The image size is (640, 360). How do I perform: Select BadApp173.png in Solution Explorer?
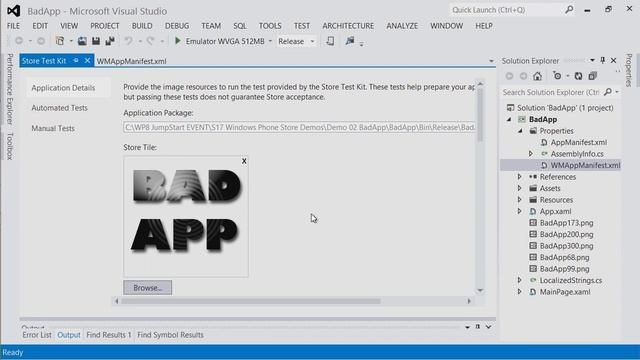coord(567,223)
